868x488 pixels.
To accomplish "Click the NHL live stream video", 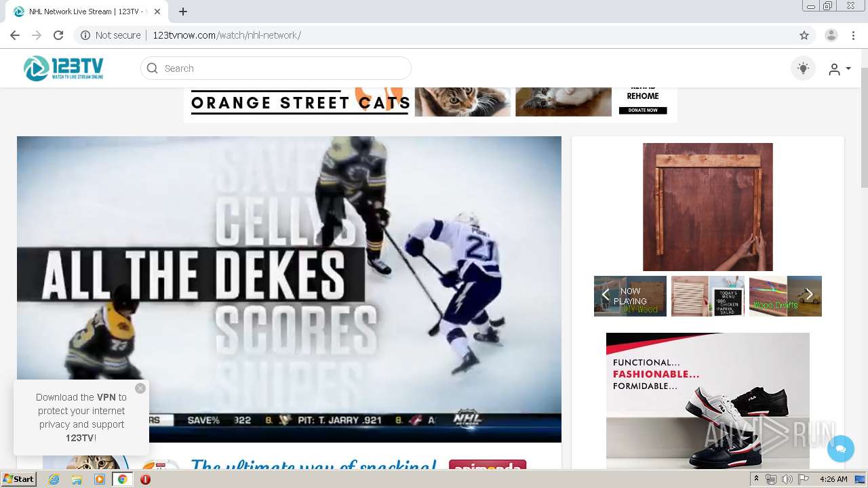I will tap(289, 289).
